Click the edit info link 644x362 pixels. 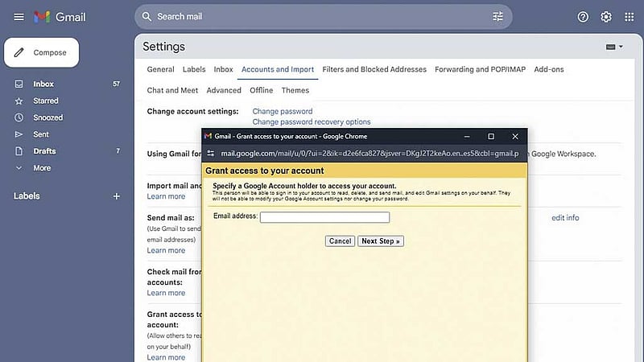click(x=565, y=217)
